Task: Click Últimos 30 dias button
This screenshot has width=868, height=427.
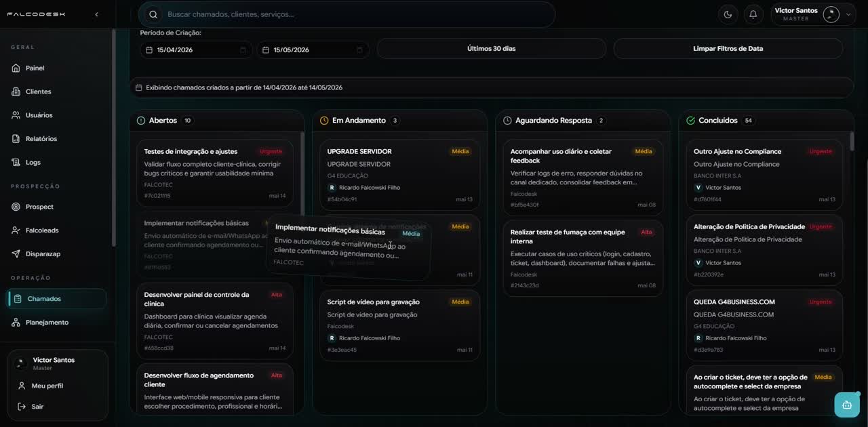Action: 492,49
